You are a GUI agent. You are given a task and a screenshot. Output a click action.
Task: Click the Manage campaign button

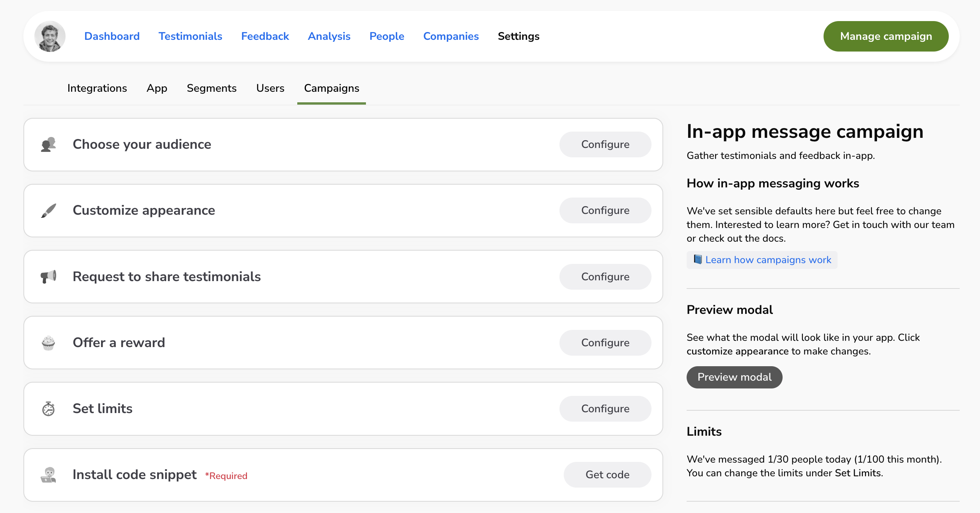(886, 36)
